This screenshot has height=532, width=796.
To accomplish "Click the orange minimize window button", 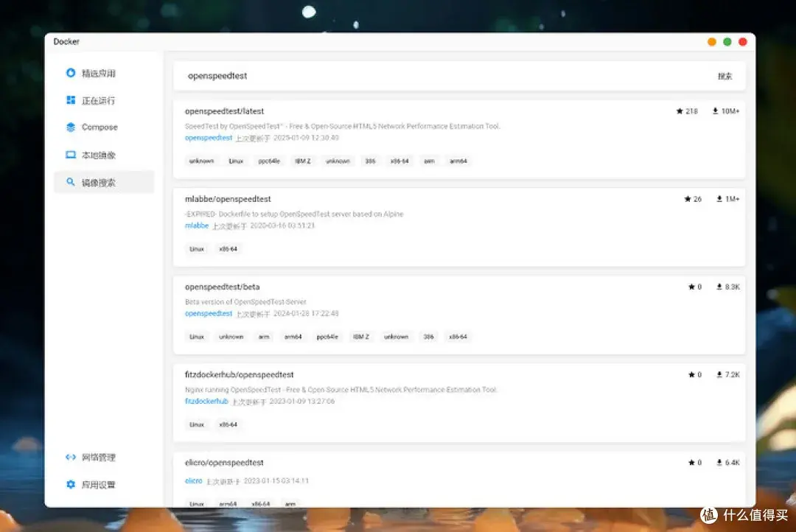I will click(712, 41).
